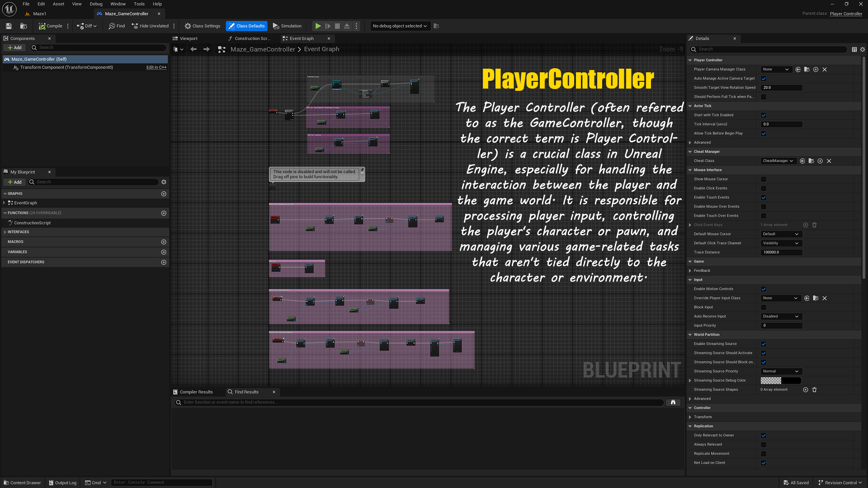Click the Save blueprint icon
The image size is (868, 488).
pyautogui.click(x=9, y=26)
